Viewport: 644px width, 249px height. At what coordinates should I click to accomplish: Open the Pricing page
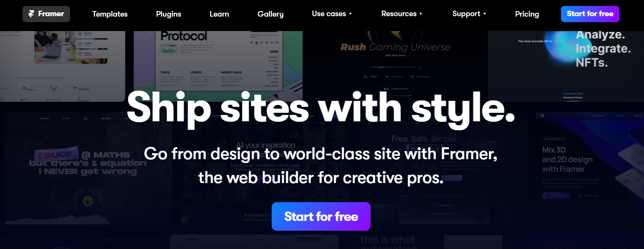[x=527, y=14]
